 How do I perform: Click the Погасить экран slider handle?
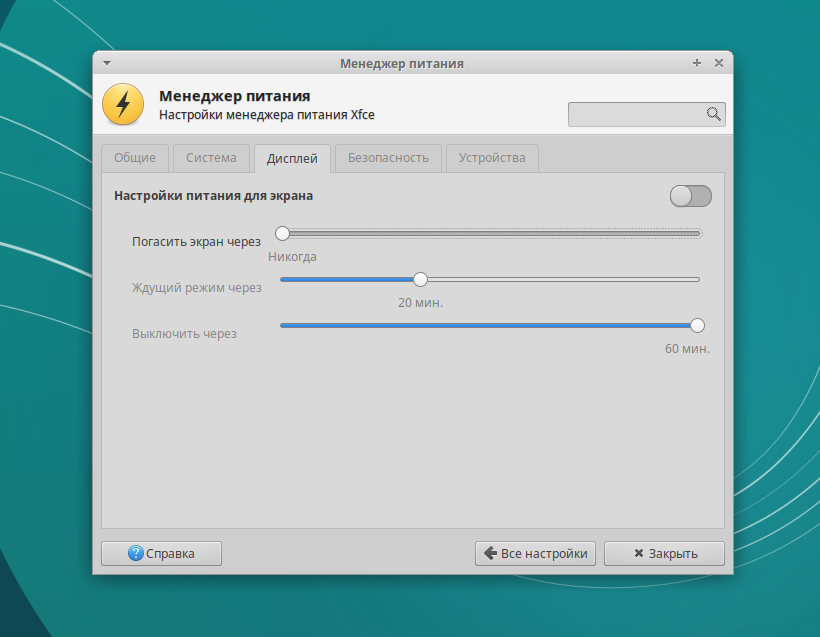(x=282, y=233)
